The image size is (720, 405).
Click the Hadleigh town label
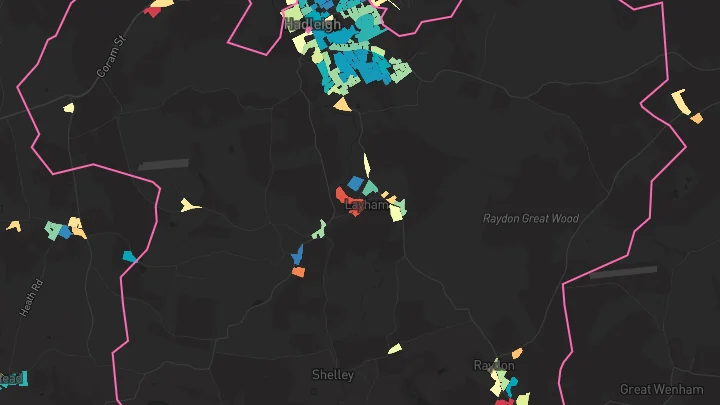click(x=313, y=24)
